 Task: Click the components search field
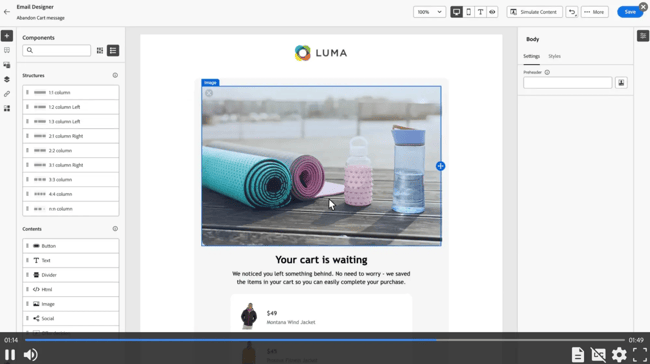[x=56, y=51]
